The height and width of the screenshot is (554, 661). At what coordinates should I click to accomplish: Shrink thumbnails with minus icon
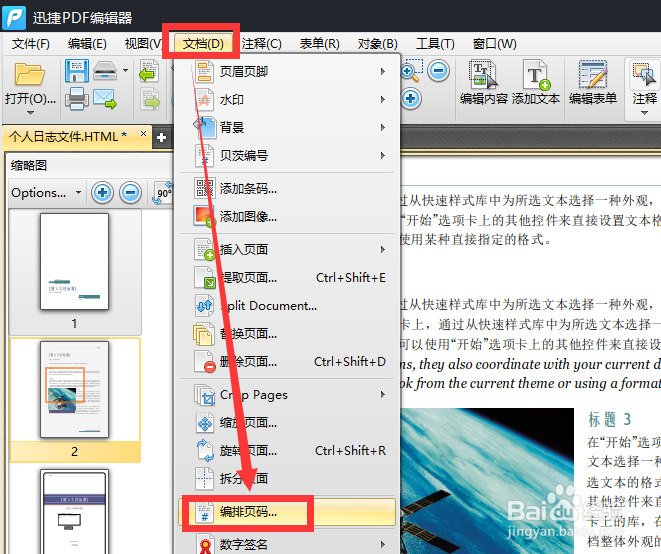tap(131, 193)
